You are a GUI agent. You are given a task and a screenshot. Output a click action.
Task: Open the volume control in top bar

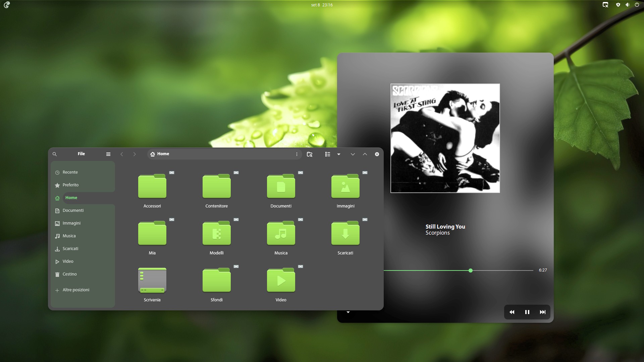pyautogui.click(x=627, y=5)
